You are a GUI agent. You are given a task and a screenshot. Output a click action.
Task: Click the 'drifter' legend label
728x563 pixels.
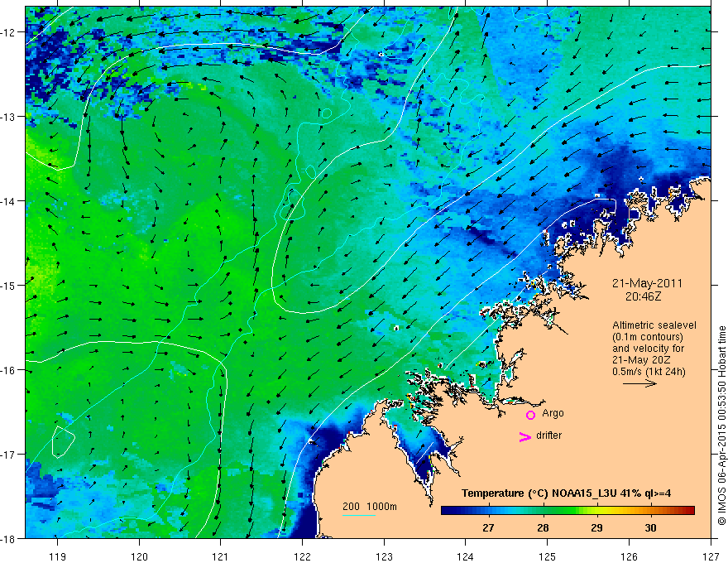coord(548,435)
